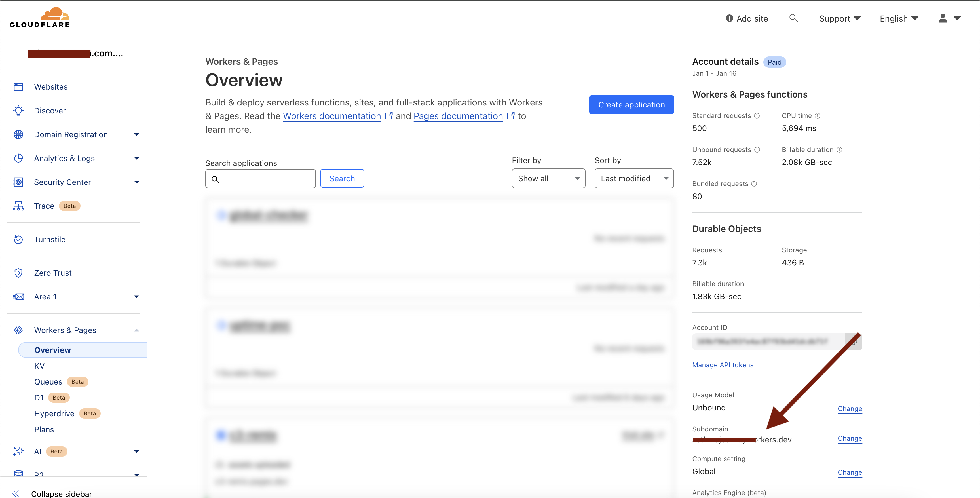Image resolution: width=980 pixels, height=498 pixels.
Task: Click the Security Center icon
Action: (18, 182)
